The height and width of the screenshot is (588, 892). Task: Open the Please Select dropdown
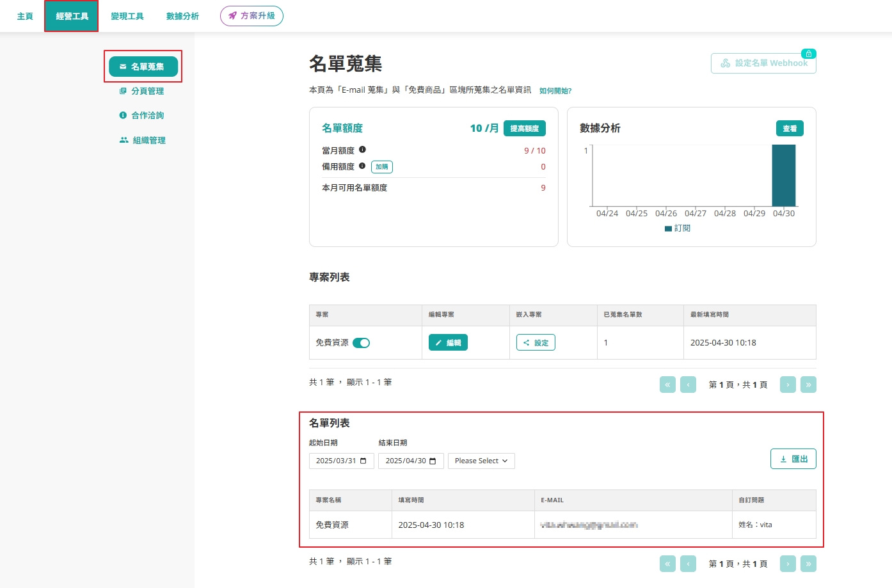pos(481,461)
